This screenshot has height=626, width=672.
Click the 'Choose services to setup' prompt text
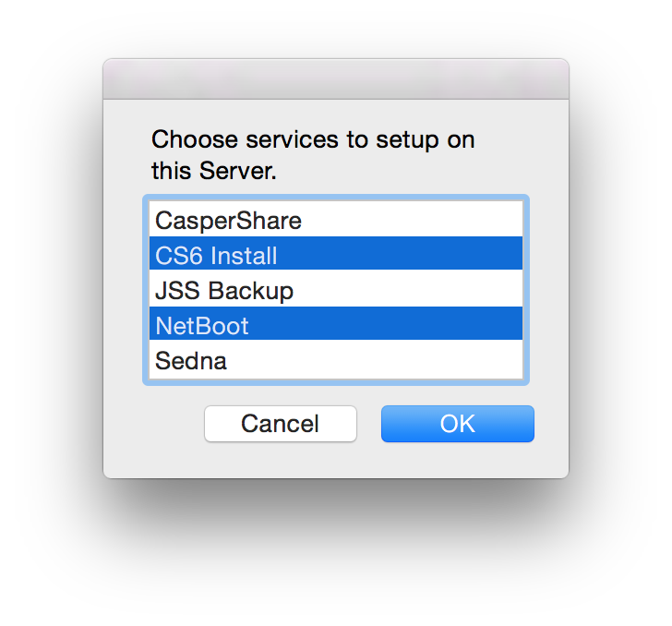click(x=313, y=140)
